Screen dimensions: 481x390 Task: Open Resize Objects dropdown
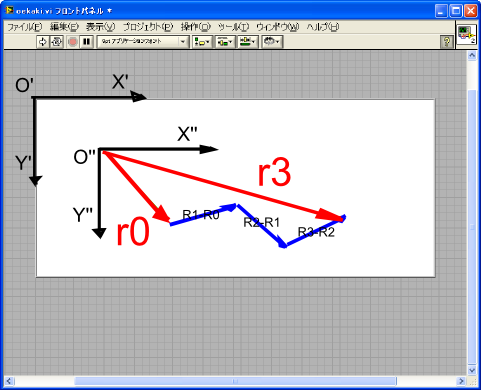248,42
